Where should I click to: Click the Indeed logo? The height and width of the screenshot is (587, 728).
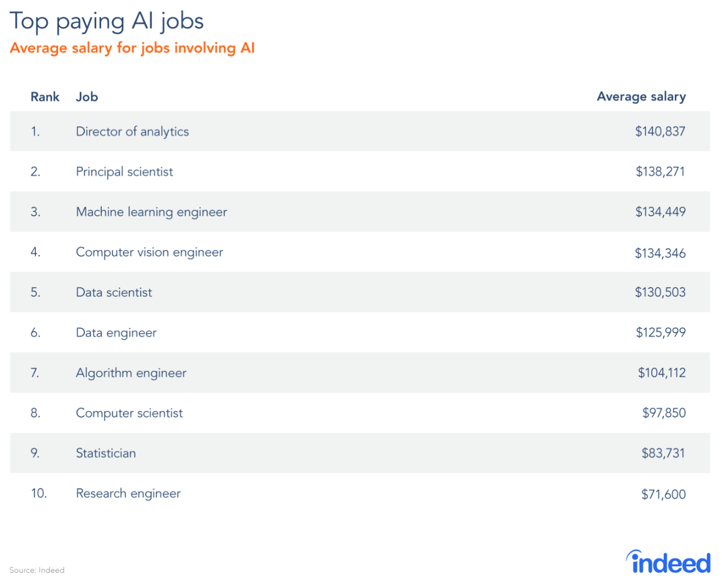point(669,562)
